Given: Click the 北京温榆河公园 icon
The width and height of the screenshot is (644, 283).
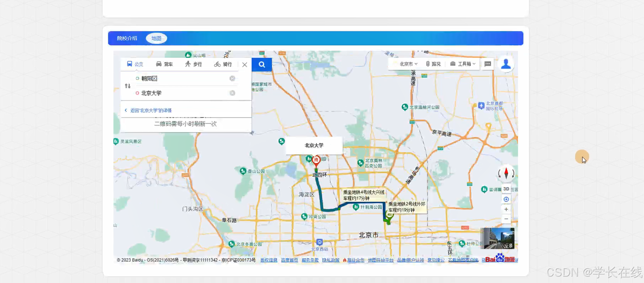Looking at the screenshot, I should (405, 107).
